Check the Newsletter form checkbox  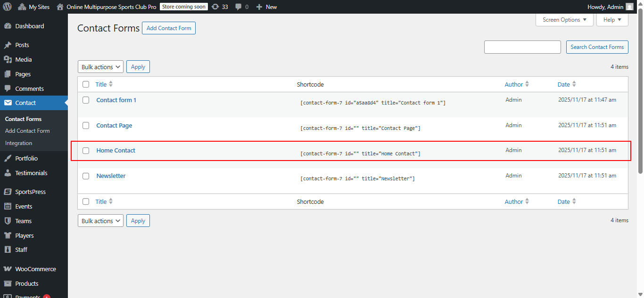click(x=85, y=176)
